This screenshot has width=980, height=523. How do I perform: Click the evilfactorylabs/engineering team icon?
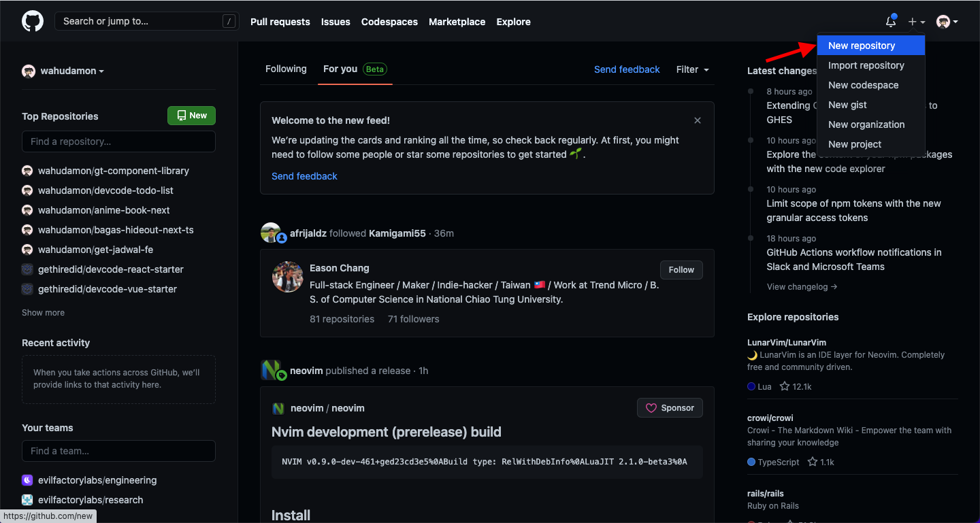27,480
